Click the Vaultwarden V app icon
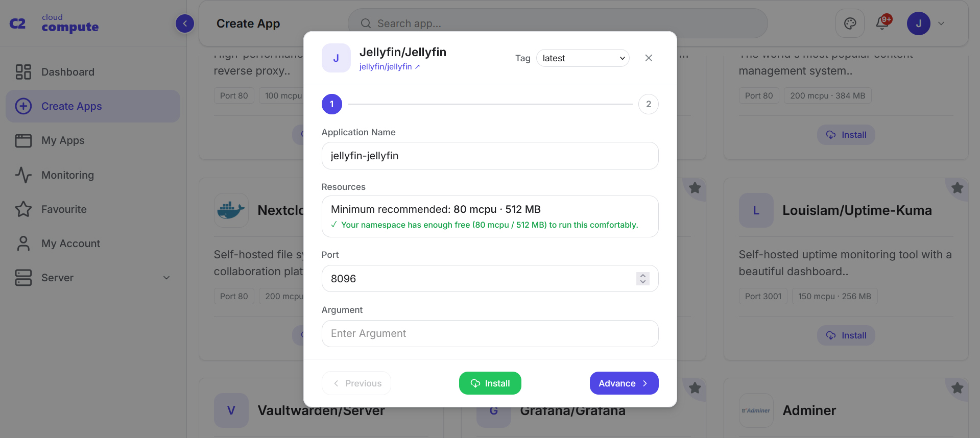This screenshot has height=438, width=980. (x=231, y=410)
